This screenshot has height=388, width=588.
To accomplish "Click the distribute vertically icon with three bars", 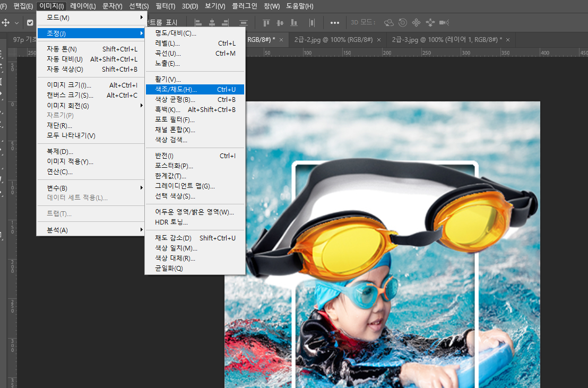I will coord(244,23).
